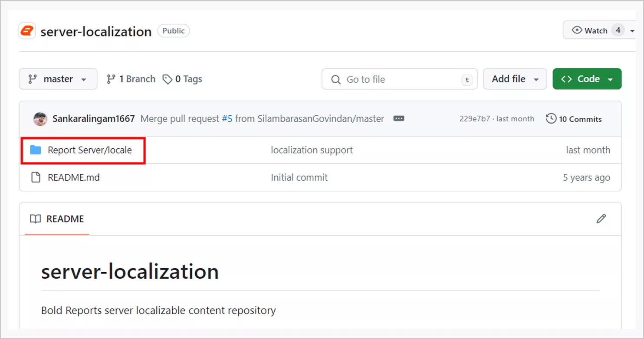Expand the master branch selector

58,78
